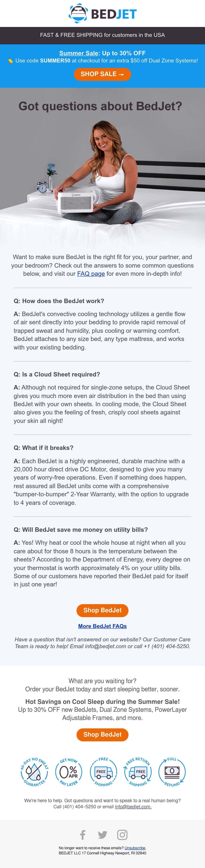Open the Instagram icon in footer
The width and height of the screenshot is (205, 868).
click(x=122, y=835)
